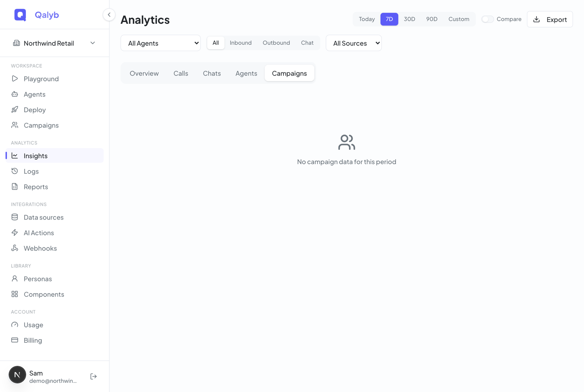Click the Qalyb brand name
The height and width of the screenshot is (392, 584).
47,15
